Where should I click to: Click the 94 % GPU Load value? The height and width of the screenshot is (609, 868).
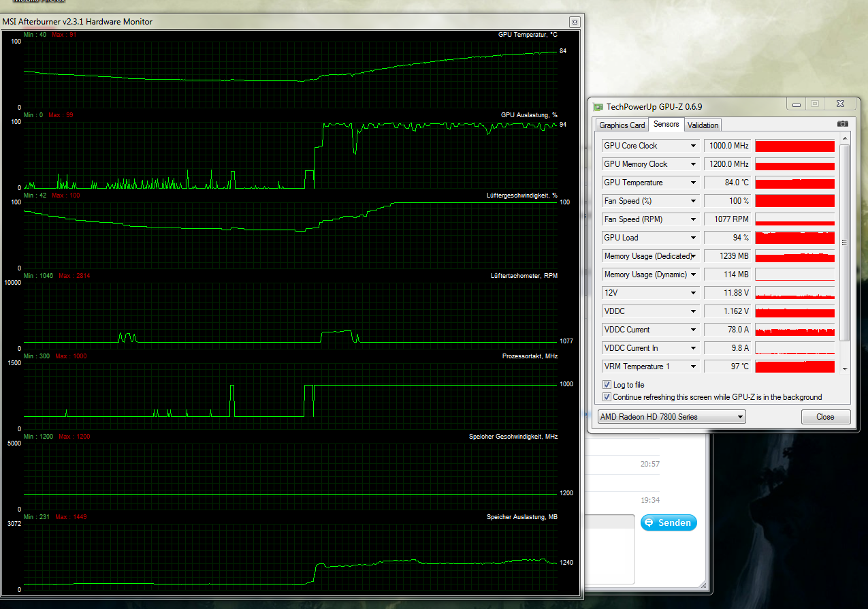click(727, 238)
